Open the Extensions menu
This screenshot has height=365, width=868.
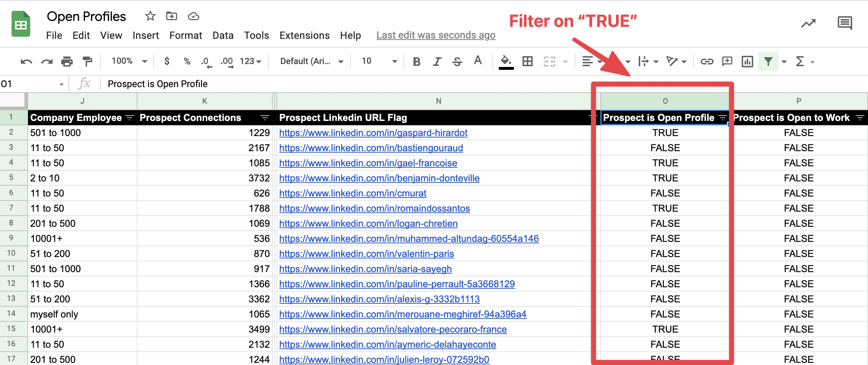[x=304, y=35]
